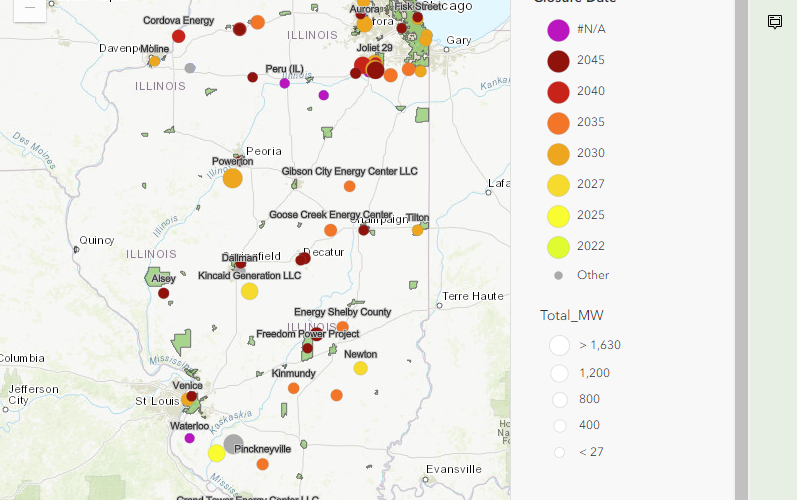The height and width of the screenshot is (500, 797).
Task: Click the #N/A magenta legend swatch
Action: [x=558, y=30]
